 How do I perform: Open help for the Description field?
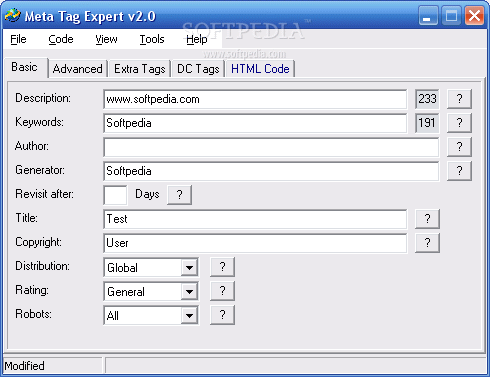pyautogui.click(x=459, y=99)
